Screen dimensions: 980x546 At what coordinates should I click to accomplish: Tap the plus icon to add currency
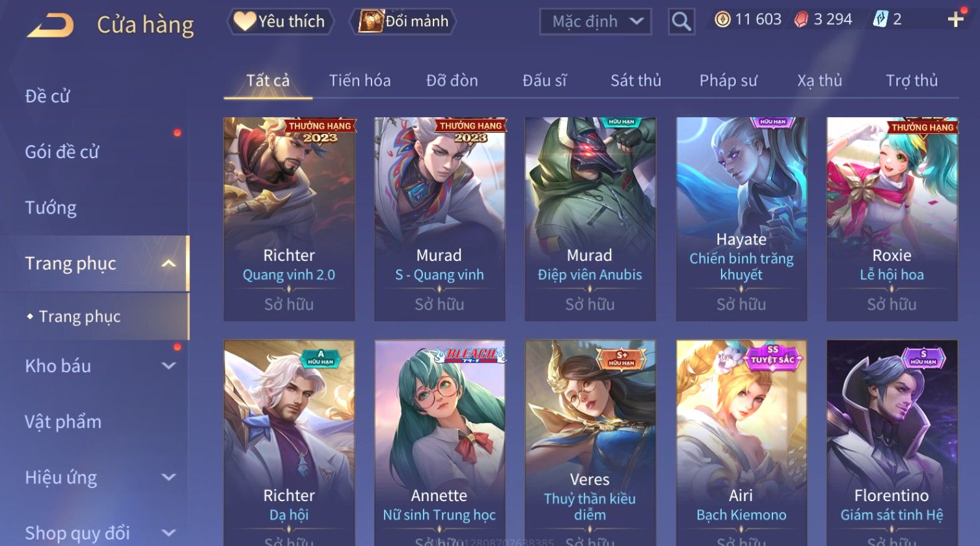click(955, 20)
